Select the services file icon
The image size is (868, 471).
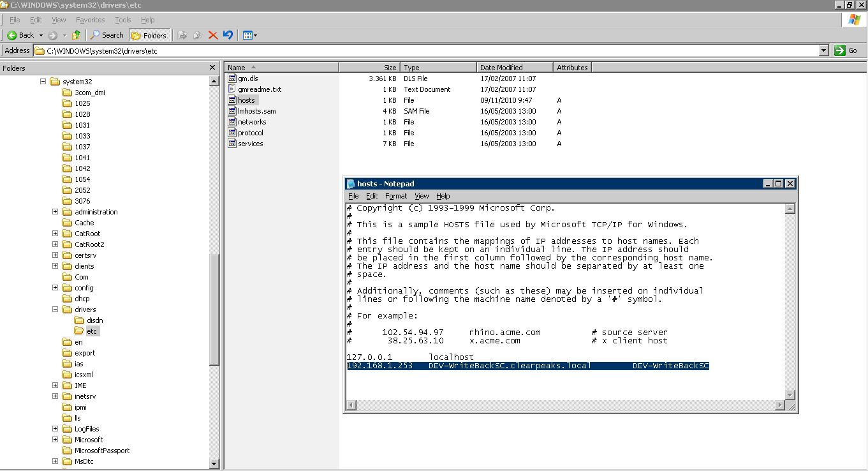click(232, 144)
